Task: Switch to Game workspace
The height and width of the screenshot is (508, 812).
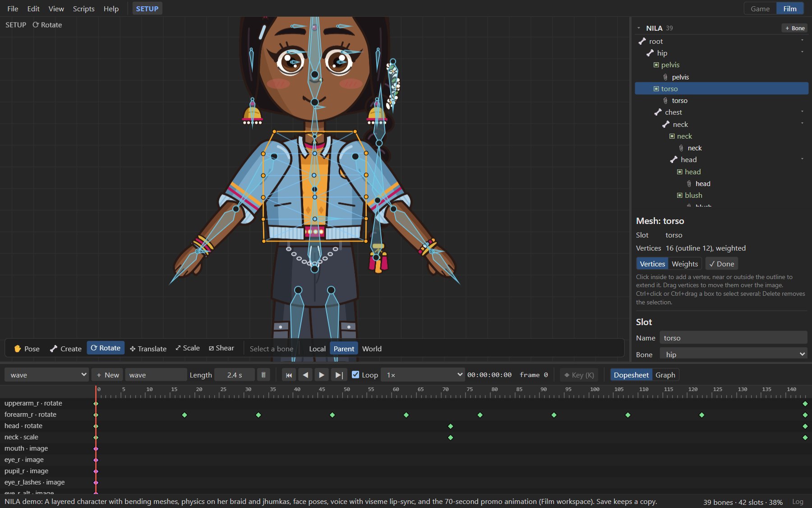Action: pos(760,9)
